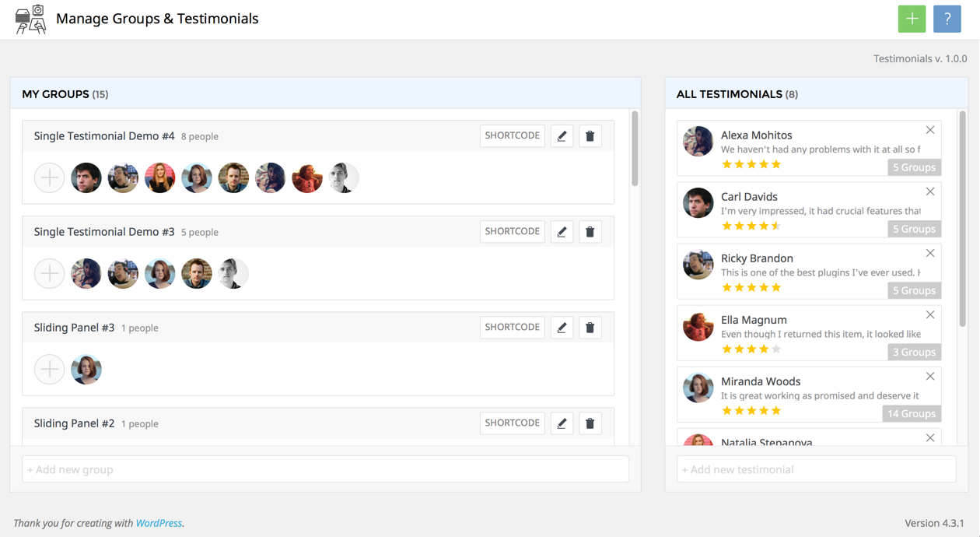The image size is (980, 537).
Task: Click Ricky Brandon's 5 Groups badge
Action: [914, 290]
